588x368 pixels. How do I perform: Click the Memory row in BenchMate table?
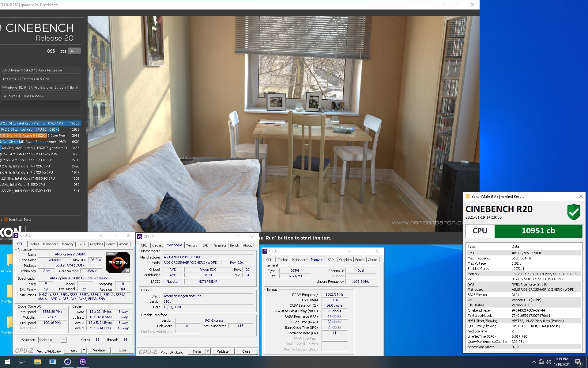[x=524, y=274]
